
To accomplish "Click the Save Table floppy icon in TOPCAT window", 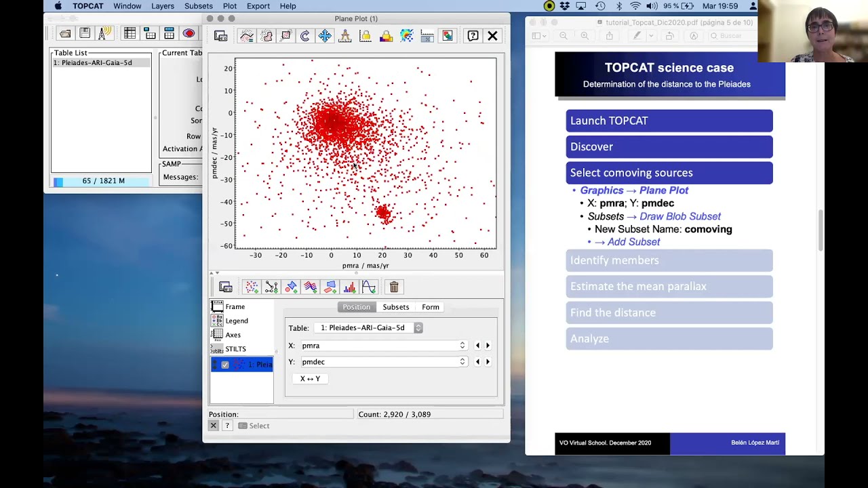I will tap(85, 33).
